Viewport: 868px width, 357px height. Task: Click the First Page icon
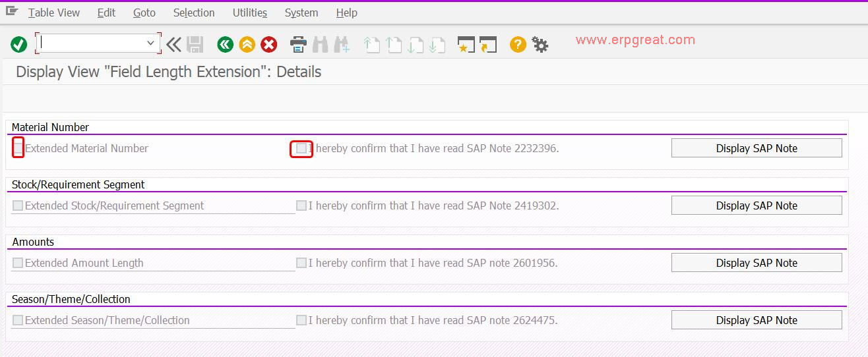point(372,45)
